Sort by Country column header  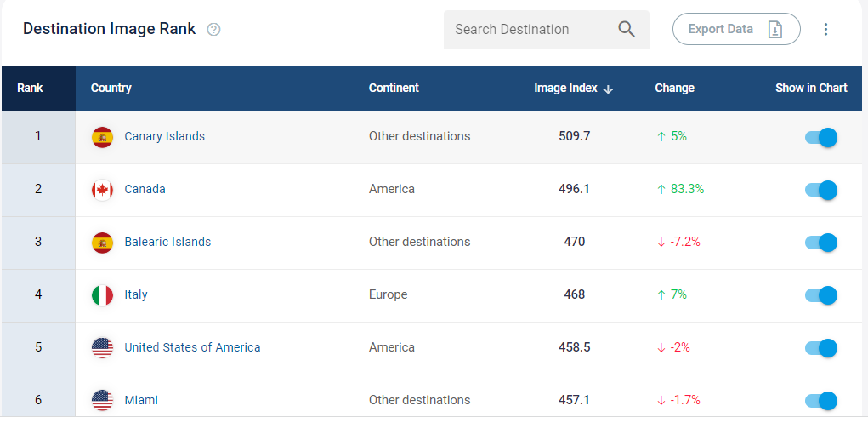click(x=111, y=88)
